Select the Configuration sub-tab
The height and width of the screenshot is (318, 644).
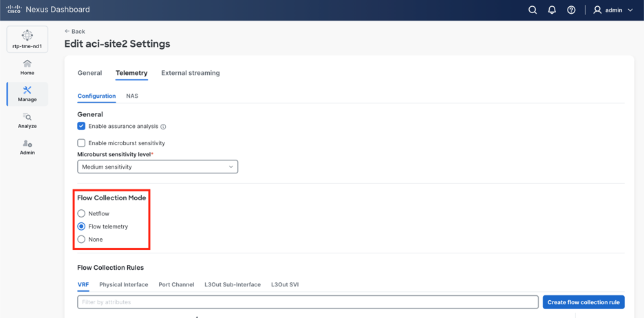tap(96, 96)
